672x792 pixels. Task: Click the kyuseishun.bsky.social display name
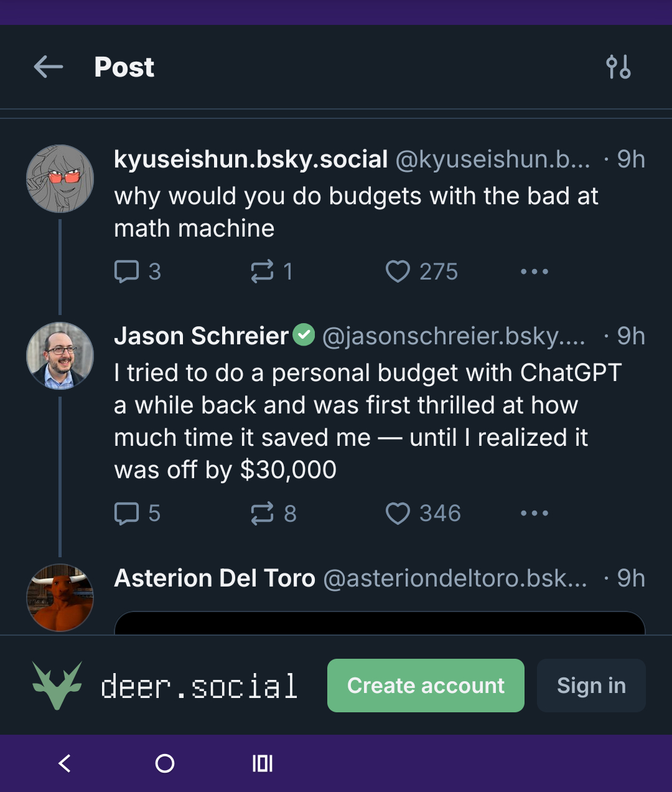(251, 160)
